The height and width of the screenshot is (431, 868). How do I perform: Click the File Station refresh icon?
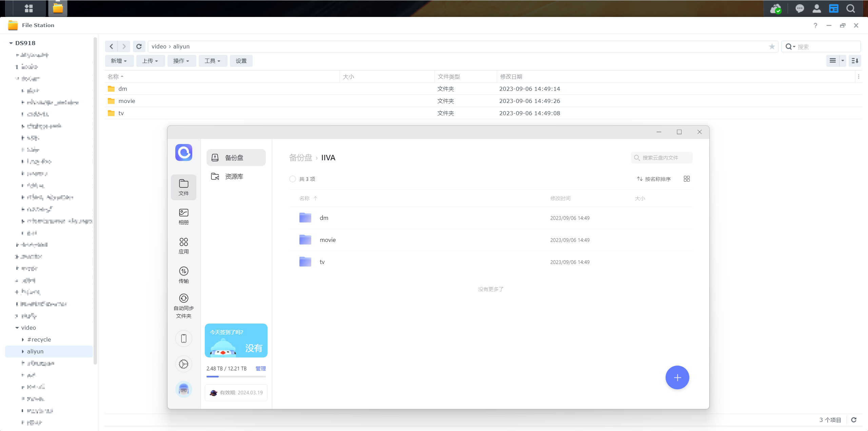pyautogui.click(x=139, y=46)
